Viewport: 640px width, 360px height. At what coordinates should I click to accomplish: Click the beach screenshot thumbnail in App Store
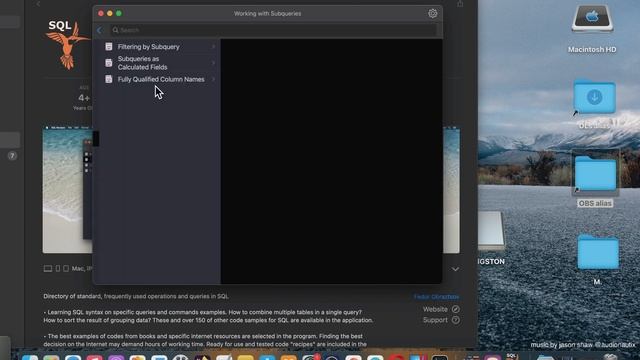(x=67, y=190)
